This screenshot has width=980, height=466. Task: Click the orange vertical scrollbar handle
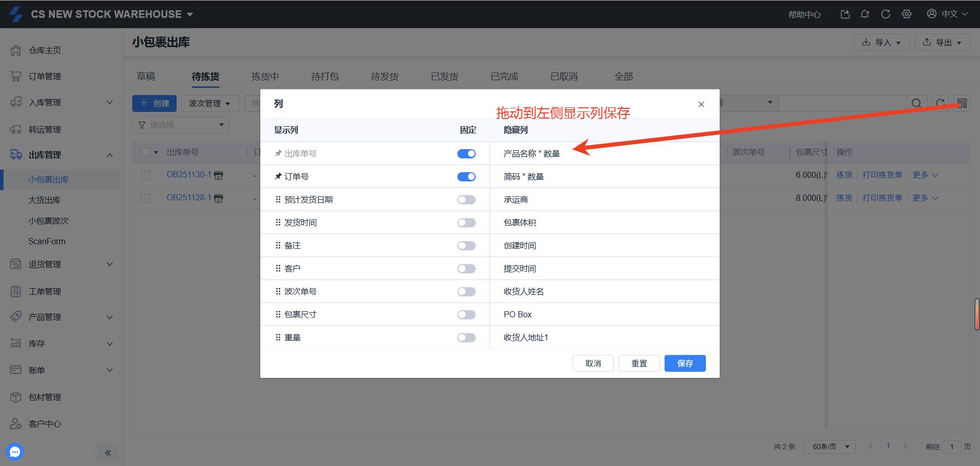[x=976, y=314]
